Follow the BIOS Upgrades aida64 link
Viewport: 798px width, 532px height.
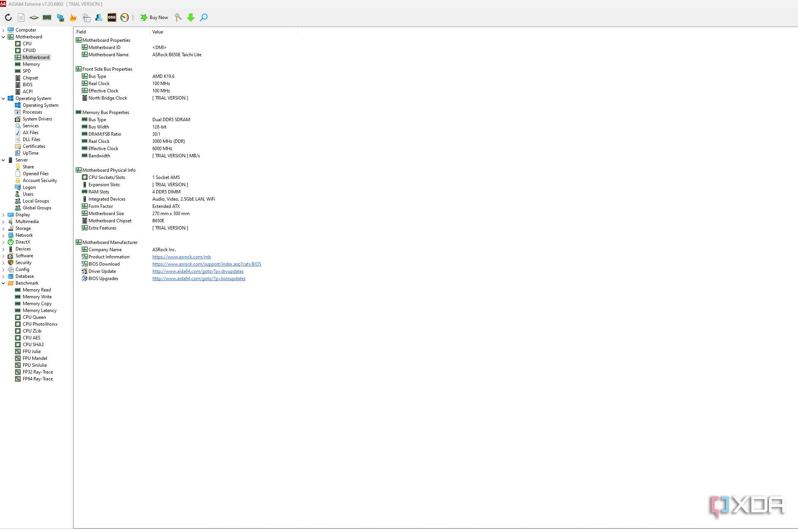click(199, 279)
